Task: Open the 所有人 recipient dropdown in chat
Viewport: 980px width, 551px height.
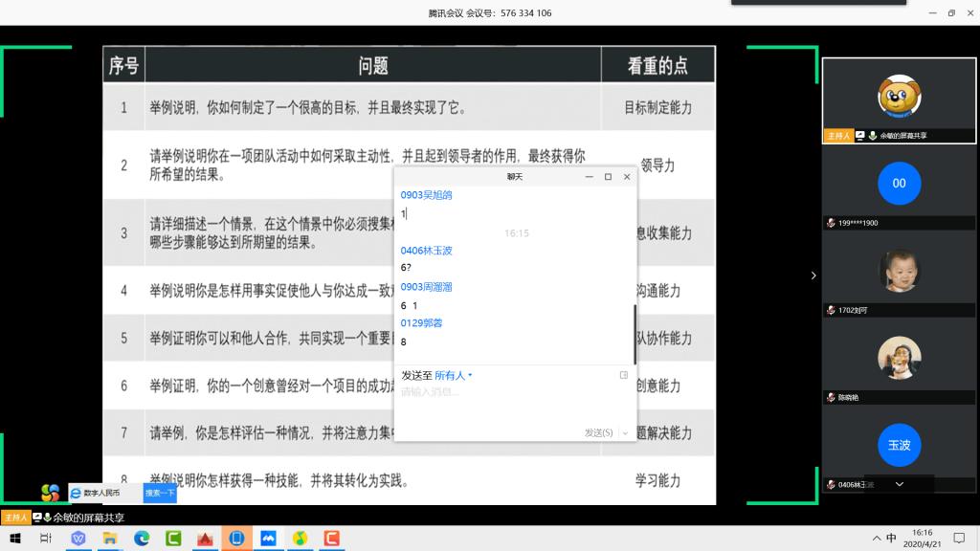Action: (x=454, y=375)
